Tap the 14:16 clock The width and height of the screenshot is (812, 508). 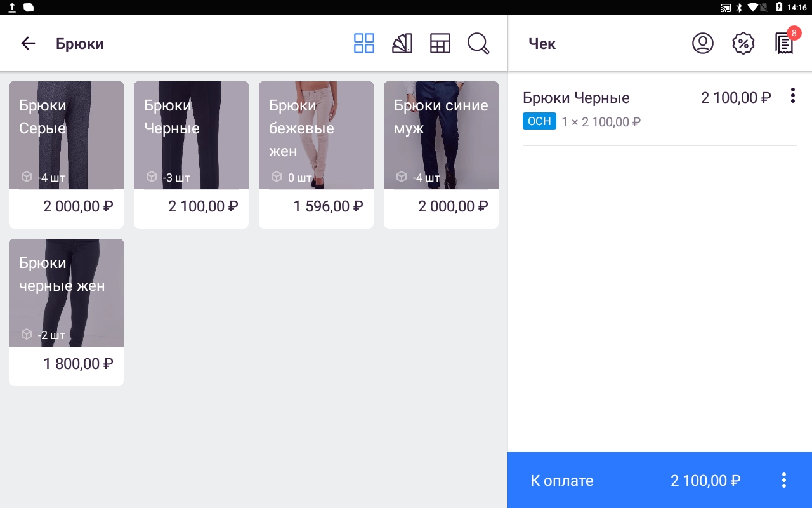pos(797,8)
